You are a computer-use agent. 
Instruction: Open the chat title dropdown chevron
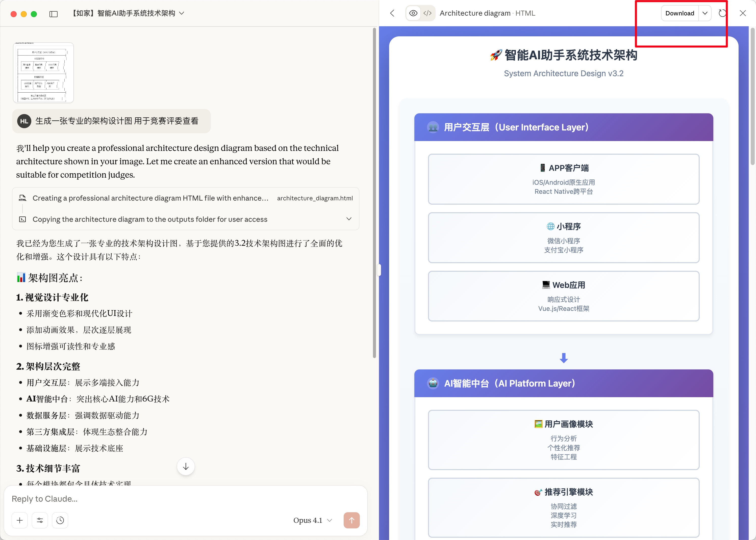182,13
